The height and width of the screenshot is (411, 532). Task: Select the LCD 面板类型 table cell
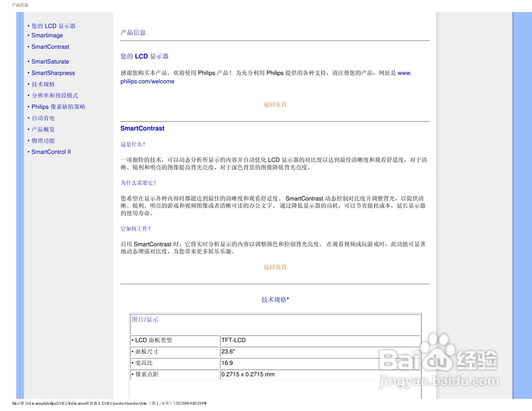(x=175, y=340)
